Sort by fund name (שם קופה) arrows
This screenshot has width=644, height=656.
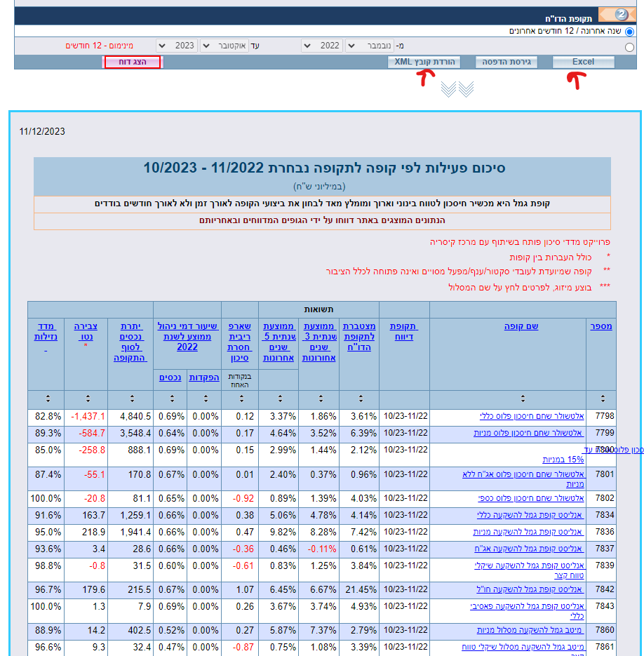pyautogui.click(x=523, y=399)
